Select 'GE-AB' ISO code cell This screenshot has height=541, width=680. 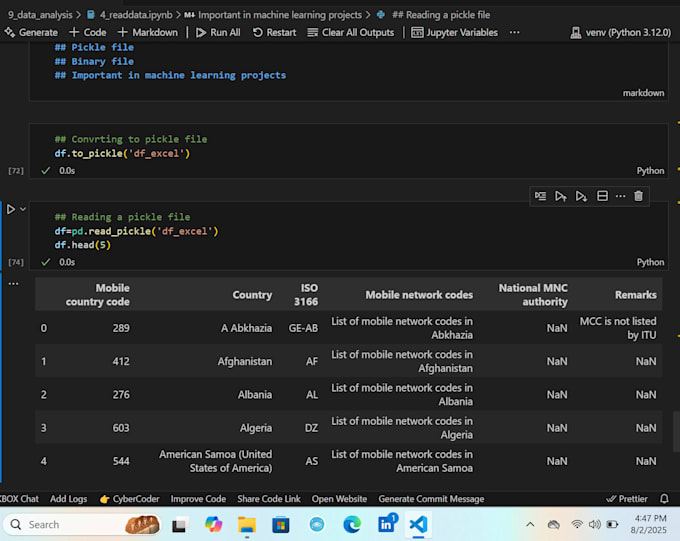(303, 328)
